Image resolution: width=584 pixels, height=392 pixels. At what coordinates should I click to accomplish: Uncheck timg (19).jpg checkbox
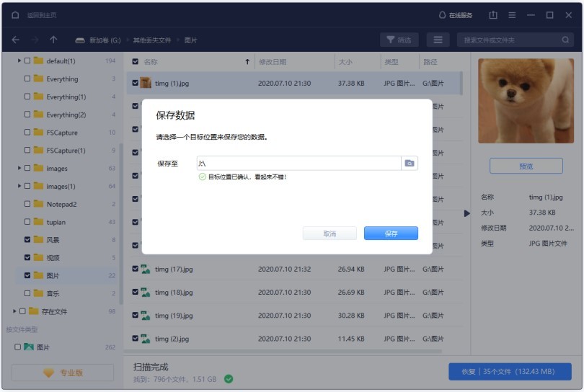[136, 315]
